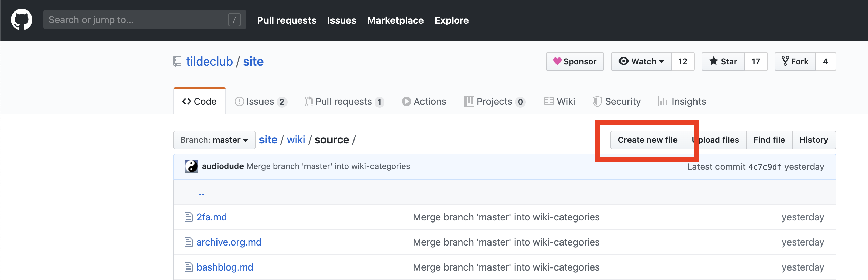Viewport: 868px width, 280px height.
Task: Open the commit message in bashblog.md row
Action: 506,267
